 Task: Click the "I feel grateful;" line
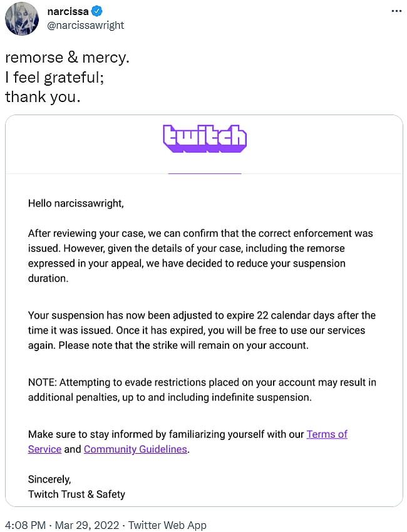(x=54, y=78)
